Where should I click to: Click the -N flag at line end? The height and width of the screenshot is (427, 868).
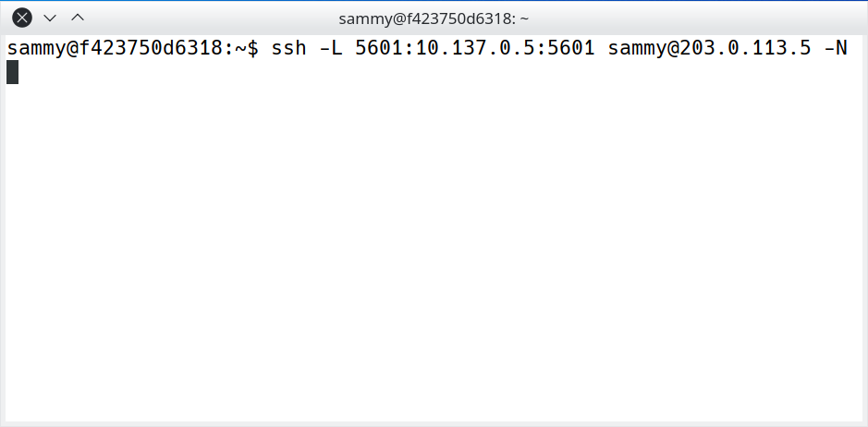836,48
